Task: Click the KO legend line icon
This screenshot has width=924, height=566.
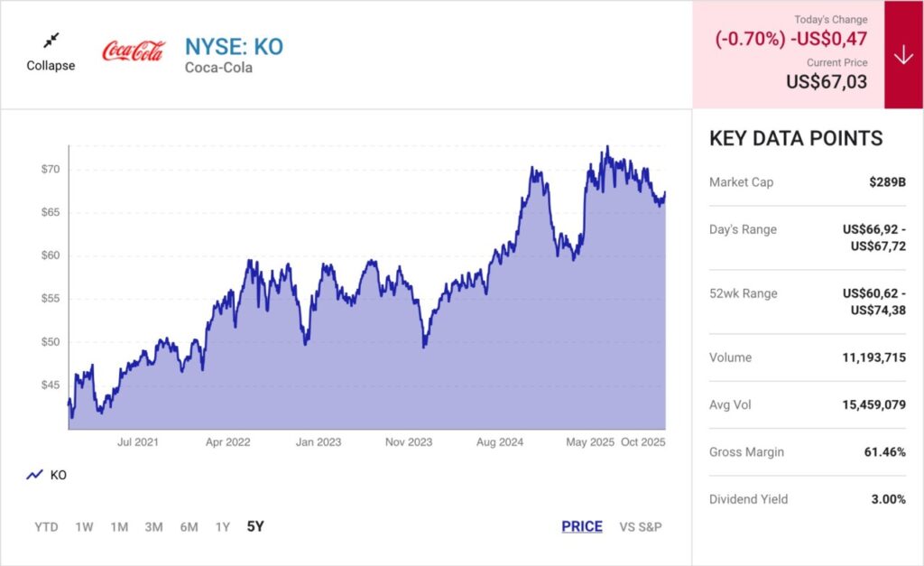Action: tap(35, 475)
